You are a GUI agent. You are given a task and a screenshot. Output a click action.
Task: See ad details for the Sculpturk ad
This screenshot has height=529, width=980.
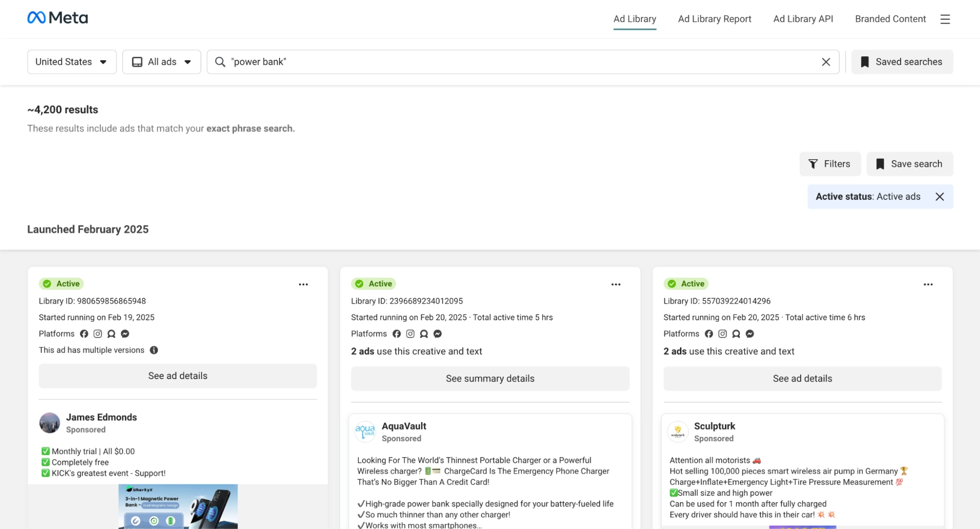(803, 379)
